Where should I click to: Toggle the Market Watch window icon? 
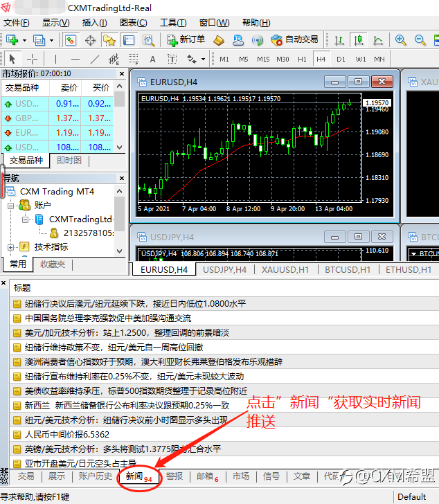[71, 40]
